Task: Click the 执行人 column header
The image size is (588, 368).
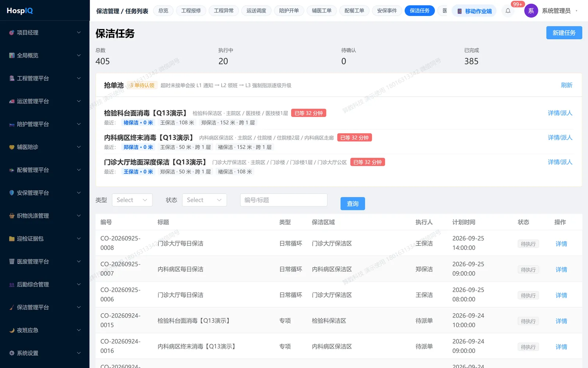Action: pos(424,222)
